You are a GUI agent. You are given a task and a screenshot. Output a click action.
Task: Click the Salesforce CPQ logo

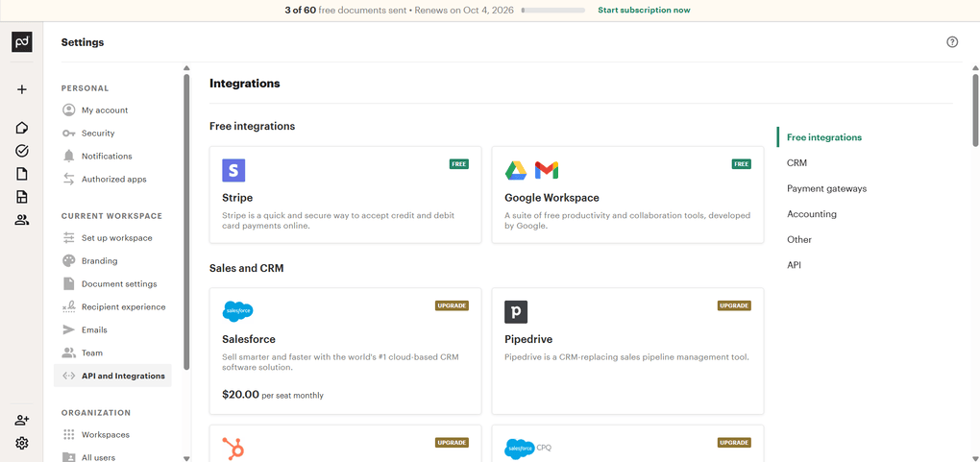pos(527,448)
